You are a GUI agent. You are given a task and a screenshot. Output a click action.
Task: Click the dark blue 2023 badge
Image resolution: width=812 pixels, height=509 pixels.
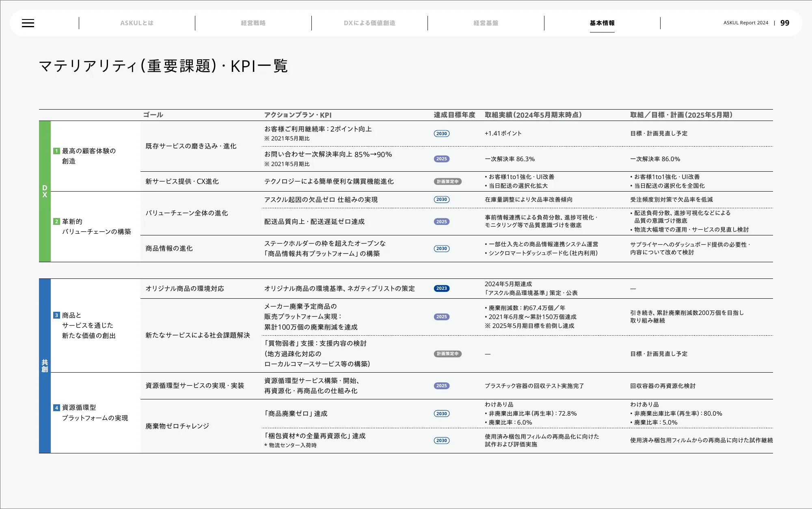441,289
